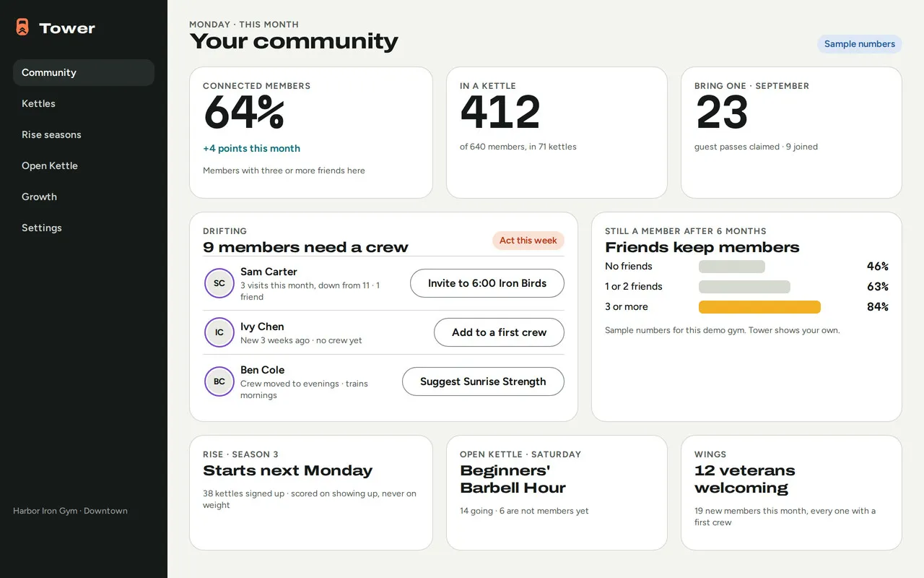Click the yellow 3 or more bar
The height and width of the screenshot is (578, 924).
pyautogui.click(x=759, y=307)
